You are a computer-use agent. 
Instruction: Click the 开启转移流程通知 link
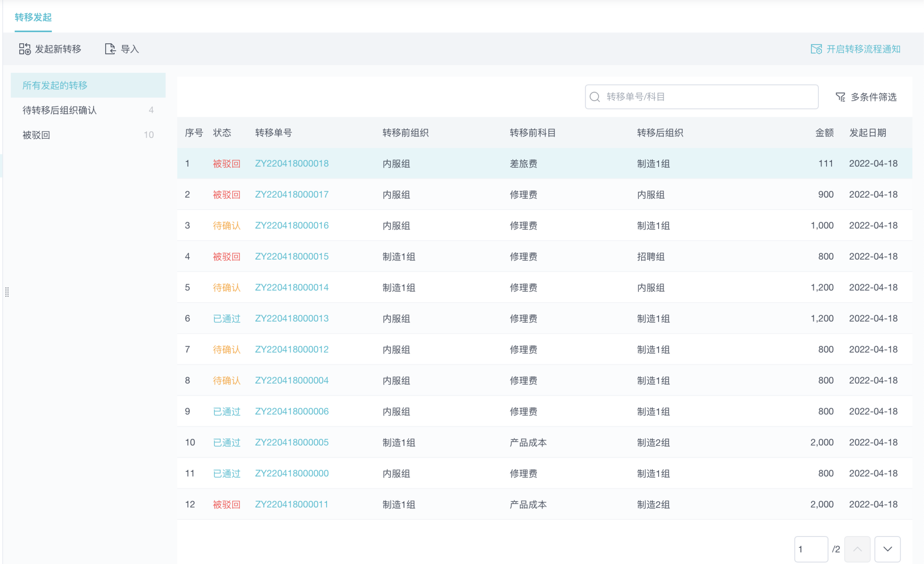click(863, 49)
